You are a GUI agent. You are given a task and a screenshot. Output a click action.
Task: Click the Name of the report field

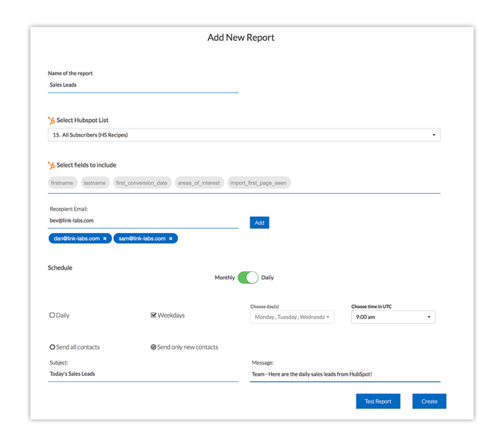click(143, 84)
